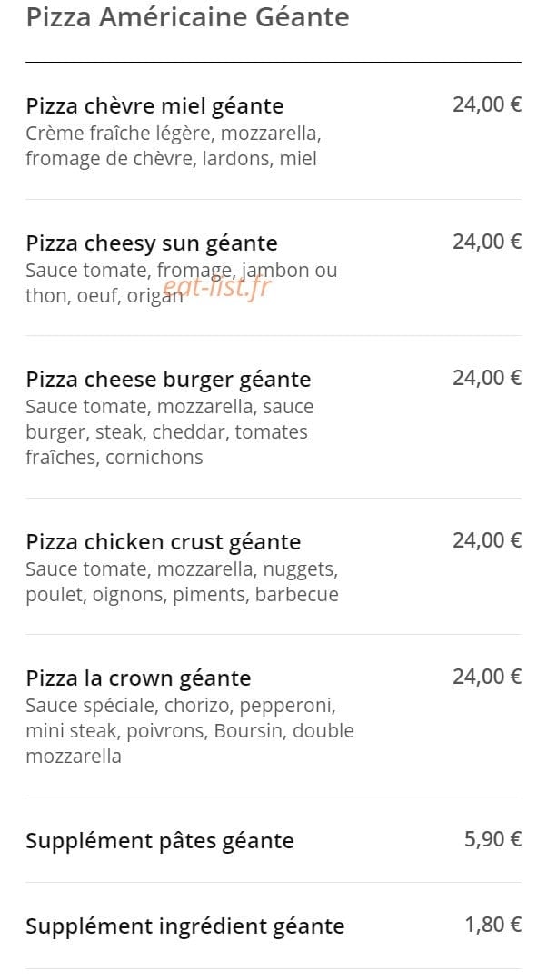Click the eat-list.fr watermark

217,288
